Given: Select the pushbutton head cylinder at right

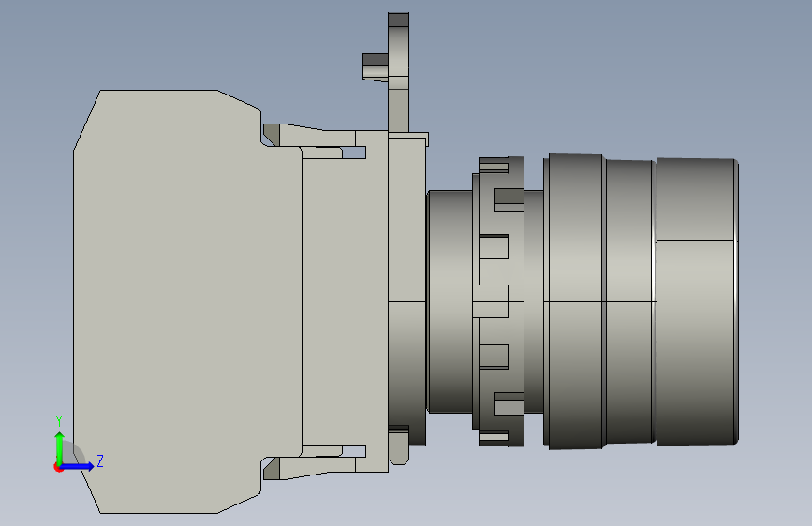Looking at the screenshot, I should coord(697,301).
